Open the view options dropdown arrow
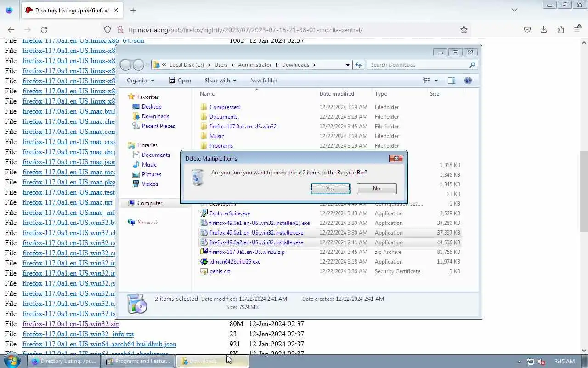The width and height of the screenshot is (588, 368). click(x=436, y=80)
